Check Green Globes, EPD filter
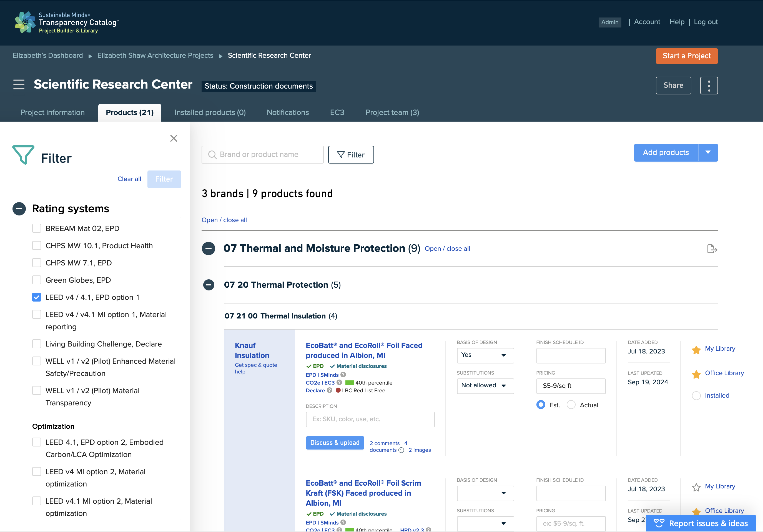This screenshot has height=532, width=763. (x=37, y=280)
